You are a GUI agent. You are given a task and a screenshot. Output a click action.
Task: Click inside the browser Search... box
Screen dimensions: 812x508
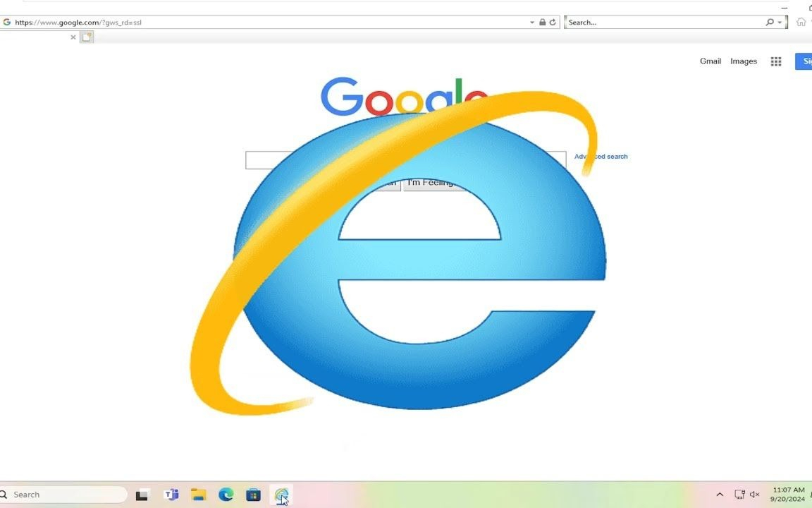(x=665, y=23)
